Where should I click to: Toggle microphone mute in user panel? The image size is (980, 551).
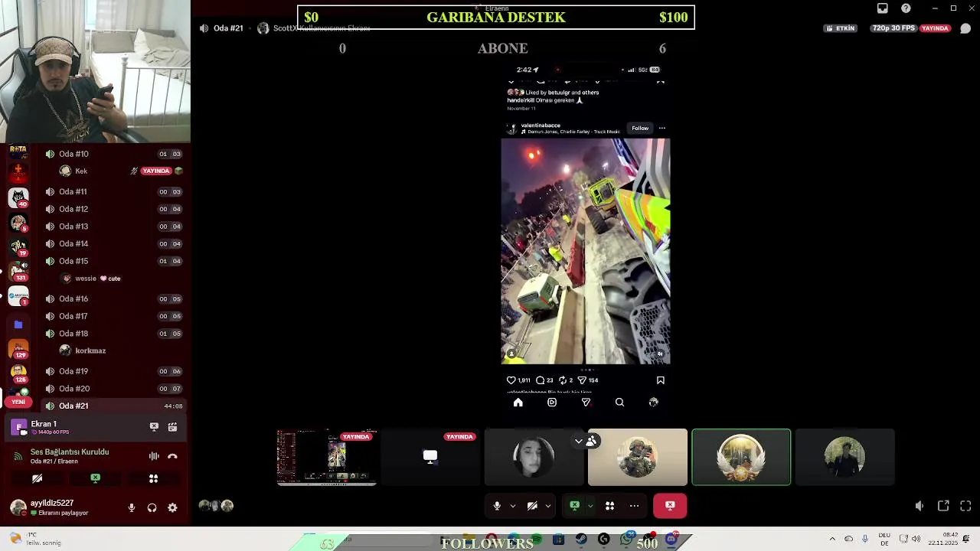point(132,507)
